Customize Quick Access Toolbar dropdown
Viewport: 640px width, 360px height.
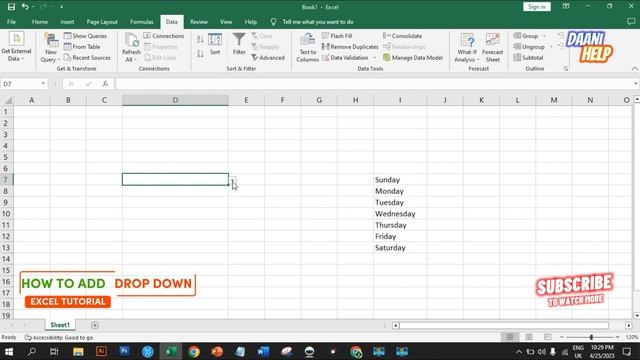point(61,7)
